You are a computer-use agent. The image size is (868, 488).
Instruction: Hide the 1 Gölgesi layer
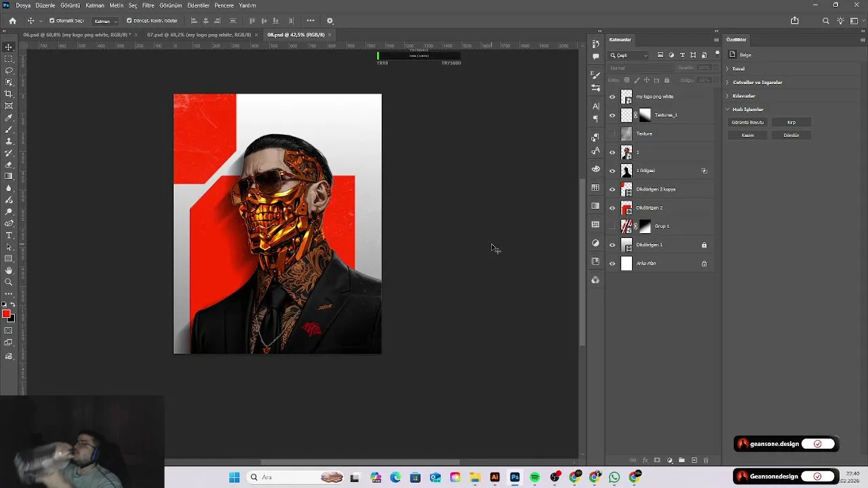click(612, 171)
